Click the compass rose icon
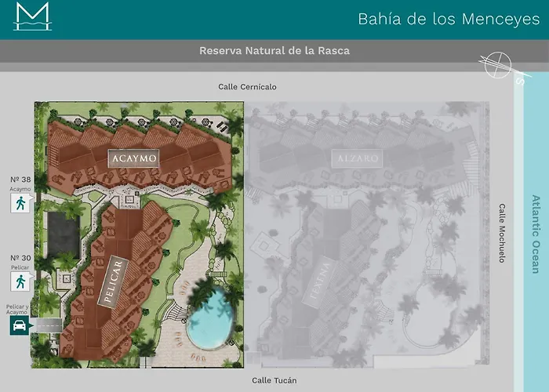Viewport: 549px width, 392px height. [497, 65]
